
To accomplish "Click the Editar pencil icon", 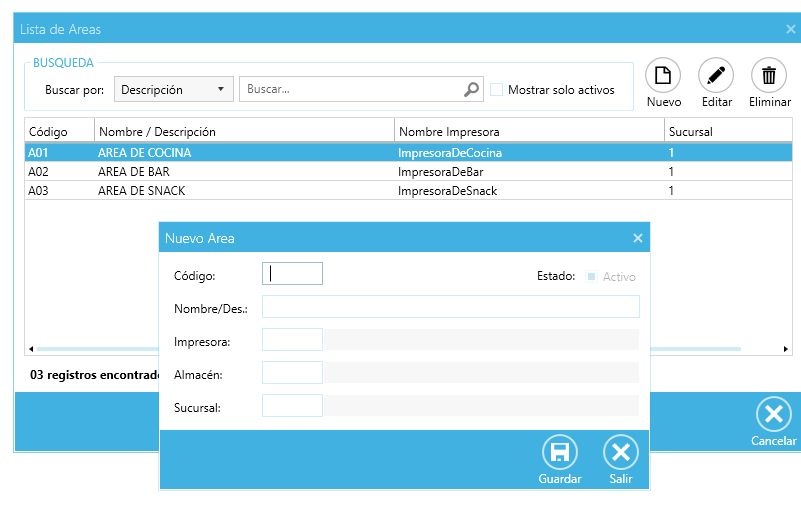I will click(716, 76).
